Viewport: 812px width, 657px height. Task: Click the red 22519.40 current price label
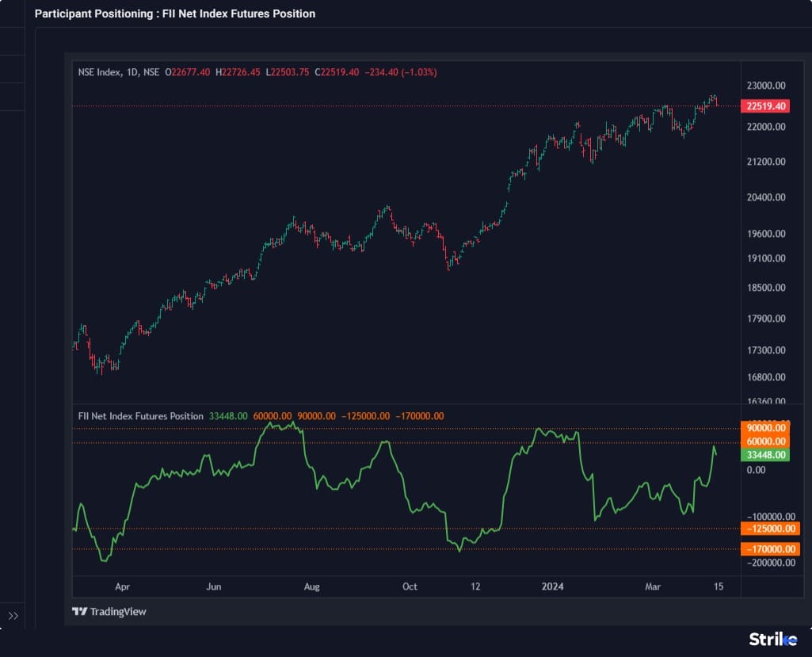click(x=766, y=106)
